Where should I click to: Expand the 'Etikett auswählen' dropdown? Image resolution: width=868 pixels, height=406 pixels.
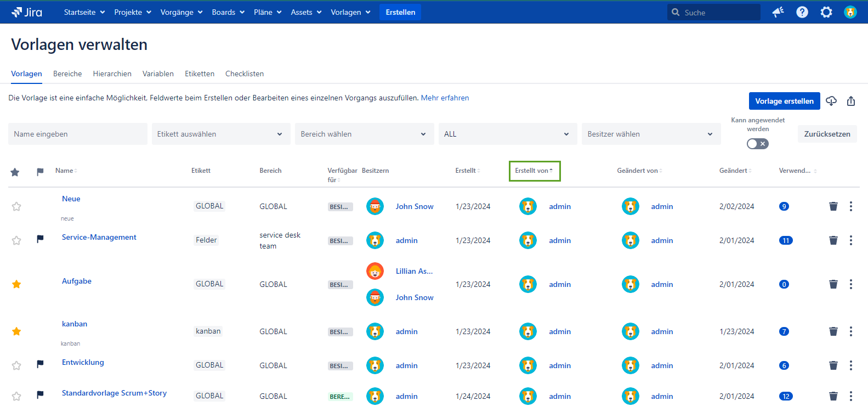tap(220, 134)
